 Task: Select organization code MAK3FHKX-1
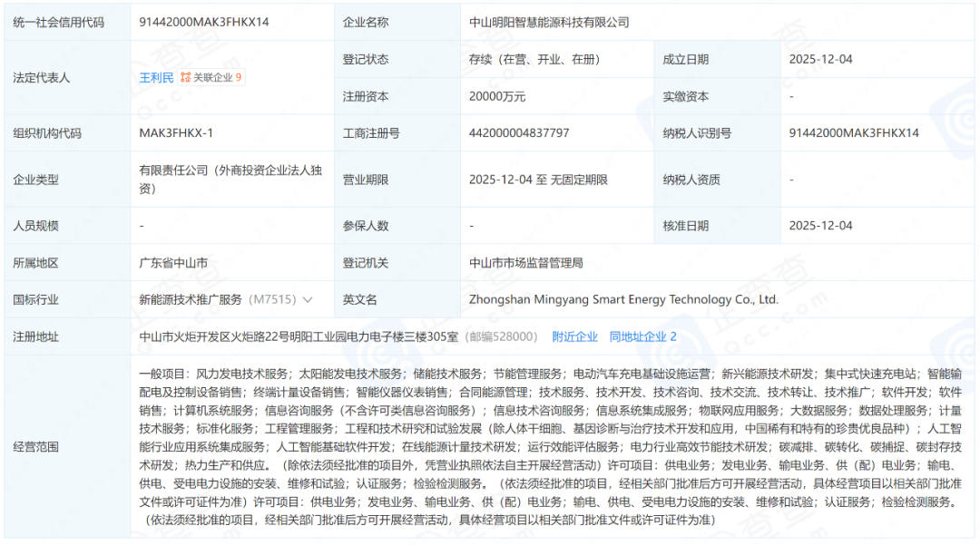coord(176,133)
